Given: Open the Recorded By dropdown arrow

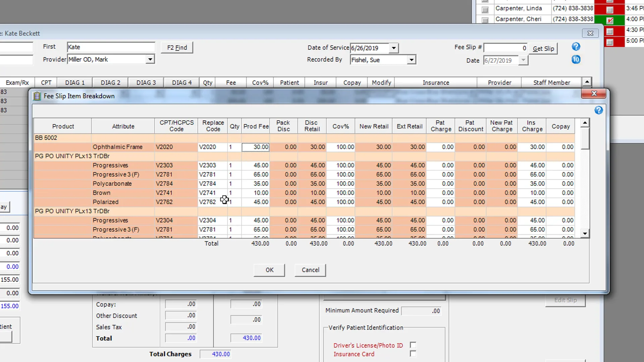Looking at the screenshot, I should (x=411, y=60).
